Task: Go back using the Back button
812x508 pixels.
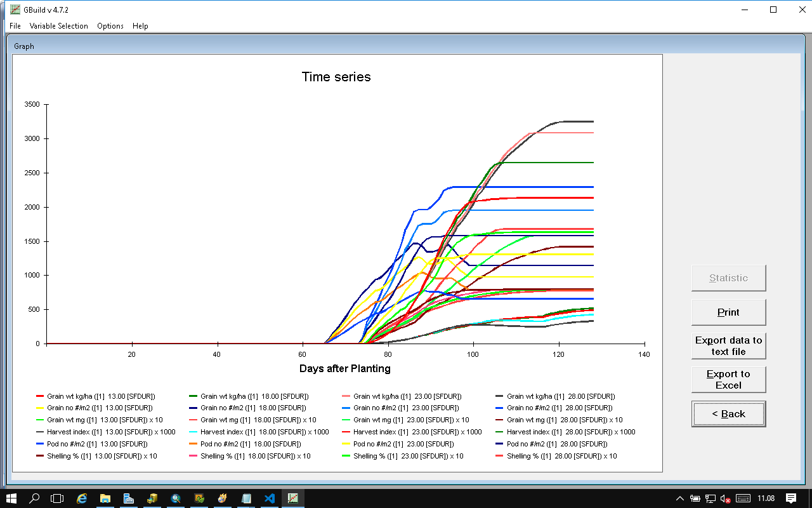Action: [x=728, y=414]
